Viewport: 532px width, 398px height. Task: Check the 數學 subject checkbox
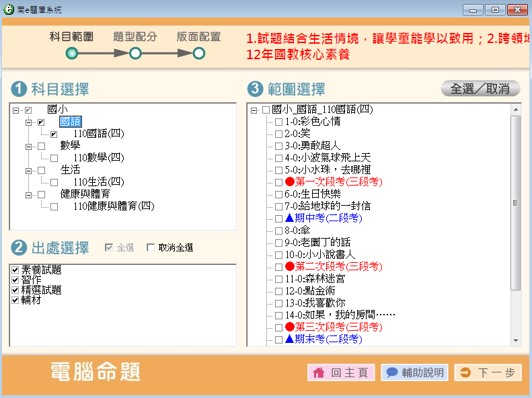tap(42, 146)
